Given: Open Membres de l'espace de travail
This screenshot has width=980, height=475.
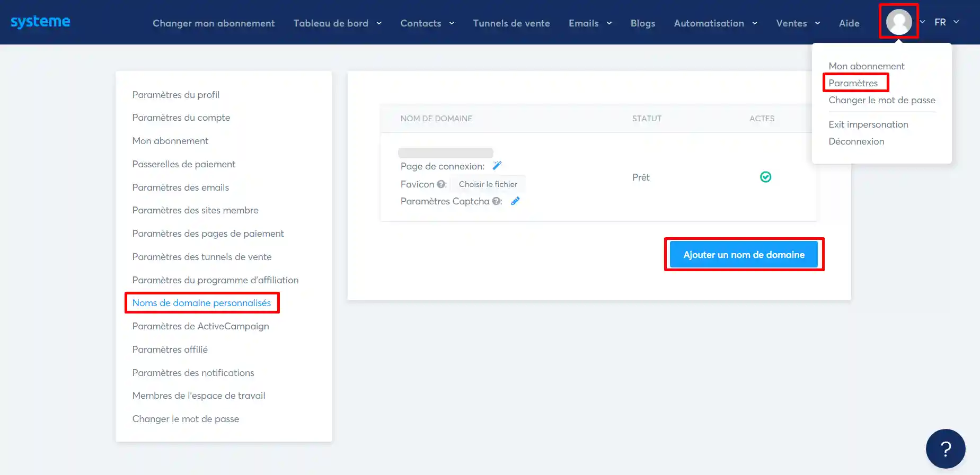Looking at the screenshot, I should (x=199, y=396).
